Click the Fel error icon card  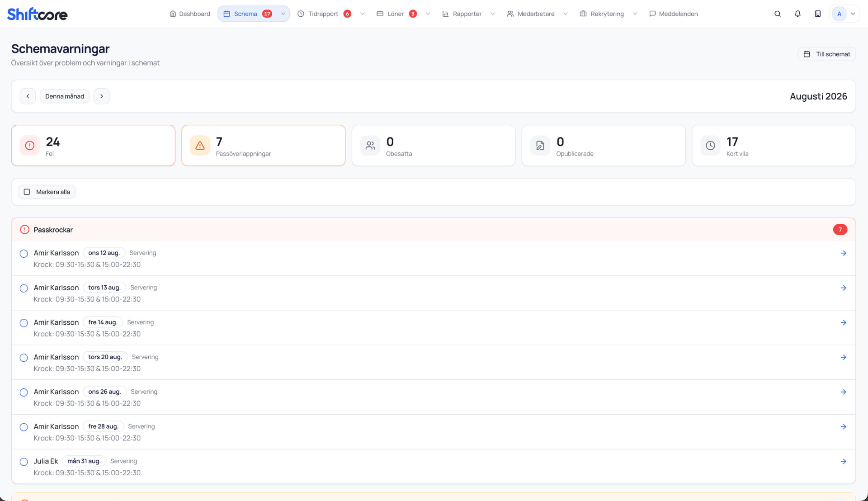tap(30, 146)
